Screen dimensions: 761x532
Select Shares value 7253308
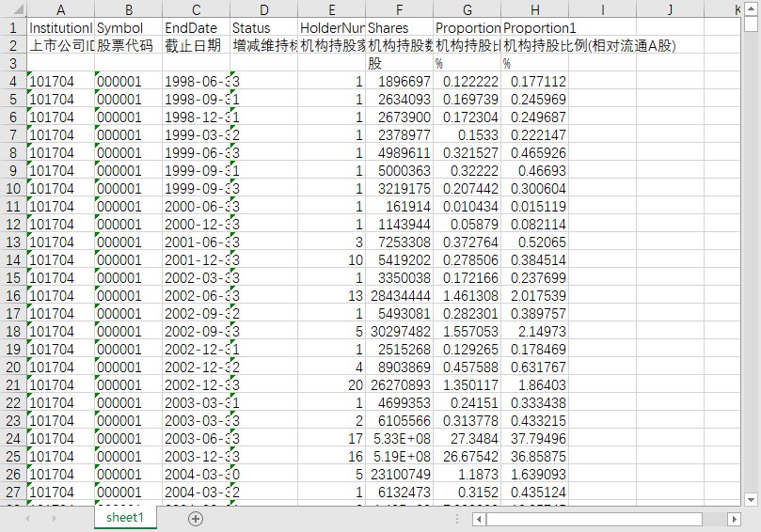(400, 242)
